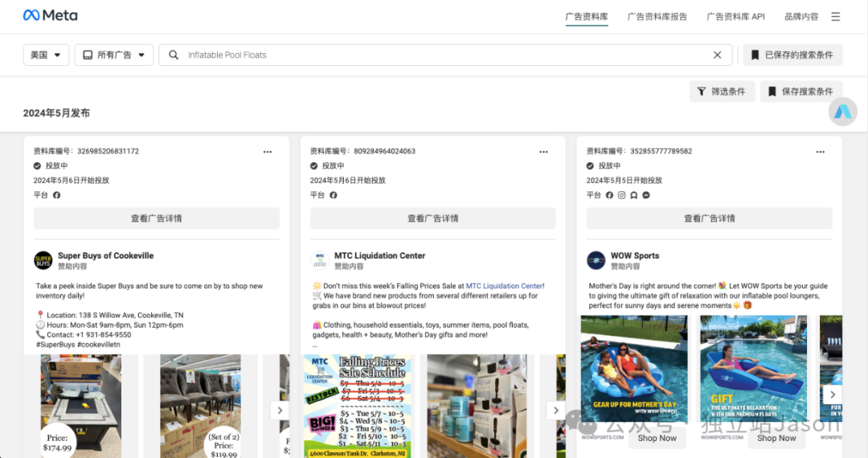The width and height of the screenshot is (868, 458).
Task: Click Facebook platform icon in MTC Liquidation ad
Action: 334,194
